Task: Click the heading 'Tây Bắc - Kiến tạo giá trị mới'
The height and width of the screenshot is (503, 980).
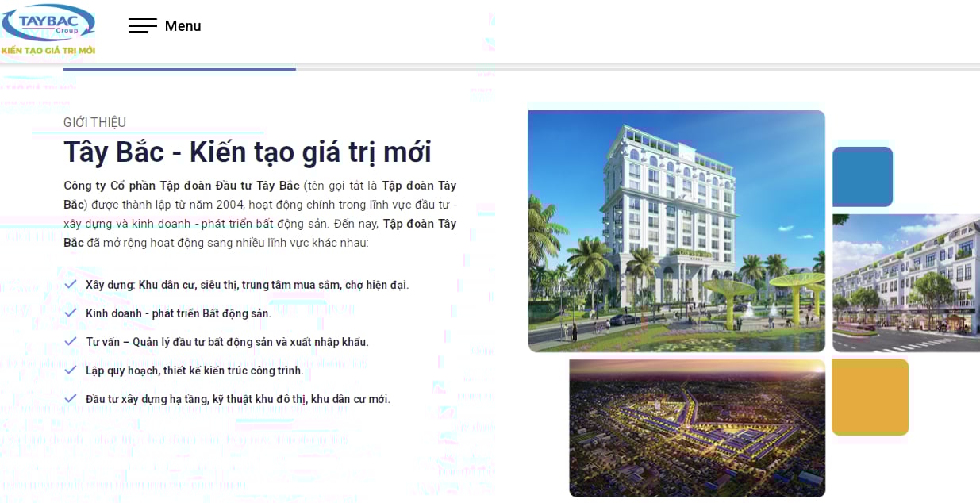Action: 247,152
